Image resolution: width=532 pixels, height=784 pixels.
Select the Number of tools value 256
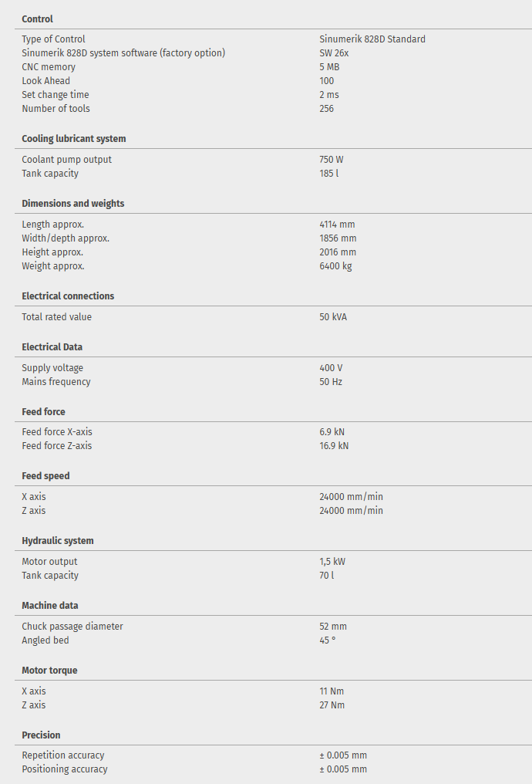327,109
